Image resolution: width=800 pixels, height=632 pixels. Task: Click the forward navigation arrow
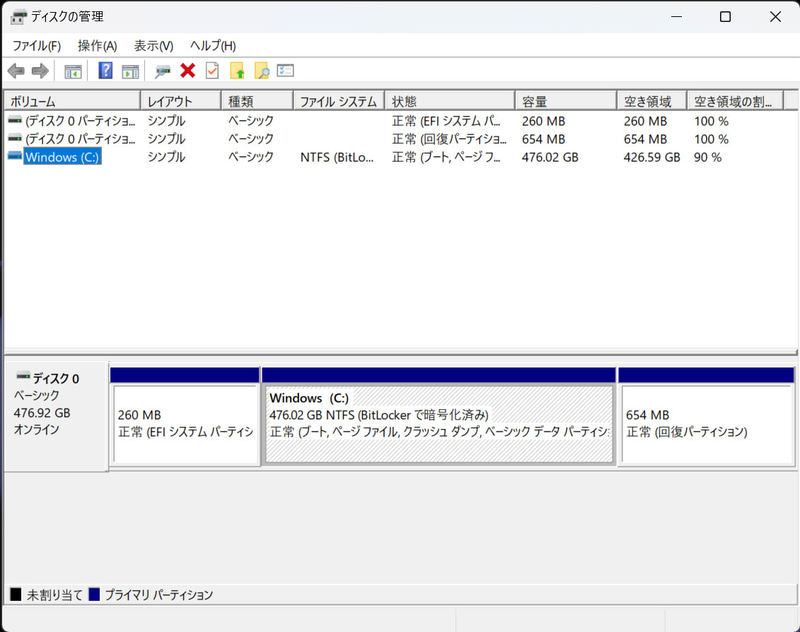click(39, 70)
